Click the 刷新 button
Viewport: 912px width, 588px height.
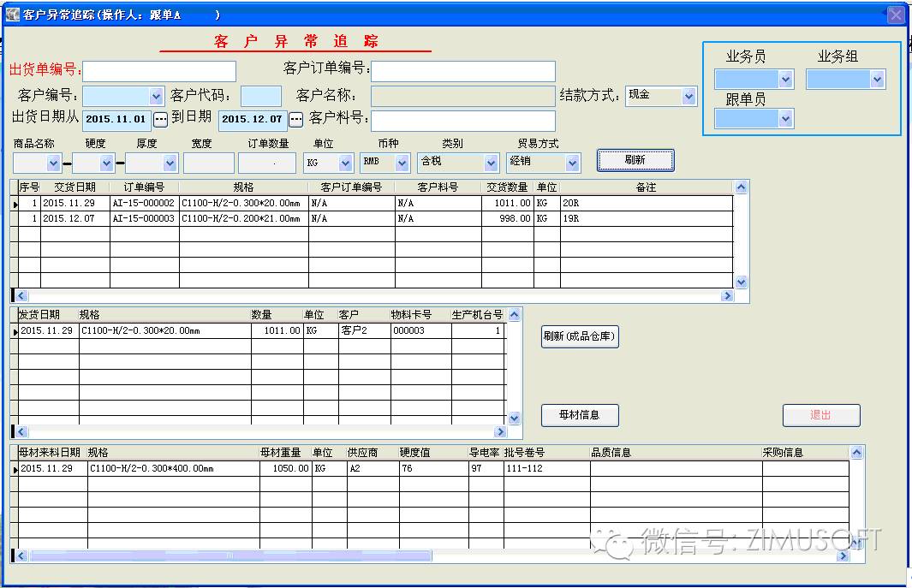635,160
